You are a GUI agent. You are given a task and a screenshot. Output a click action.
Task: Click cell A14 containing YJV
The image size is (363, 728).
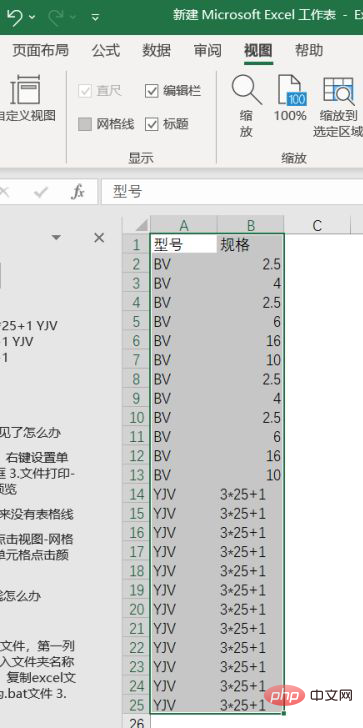point(184,494)
